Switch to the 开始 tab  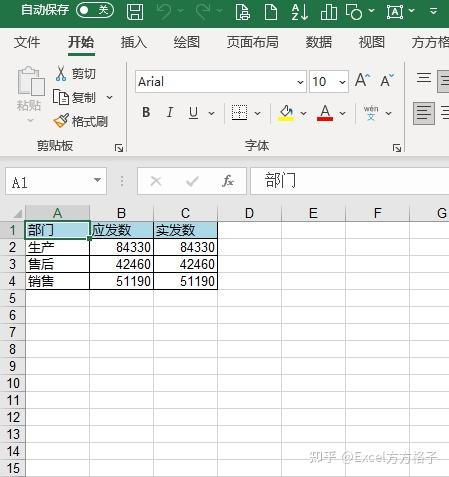[81, 42]
